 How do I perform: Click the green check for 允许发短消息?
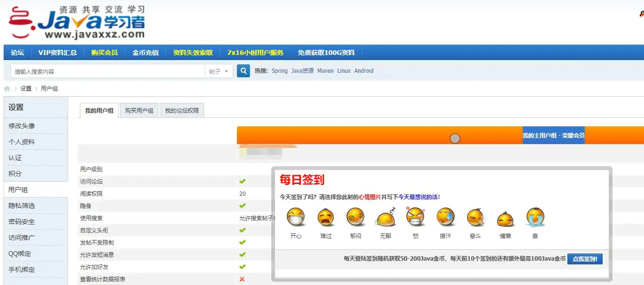(243, 254)
